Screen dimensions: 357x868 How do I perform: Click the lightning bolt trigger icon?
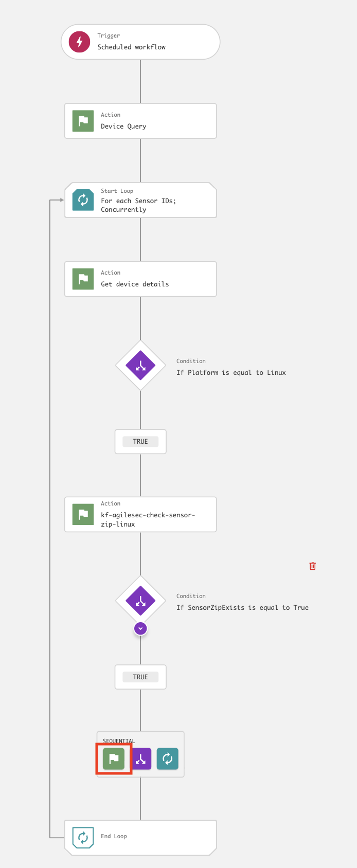pos(80,42)
